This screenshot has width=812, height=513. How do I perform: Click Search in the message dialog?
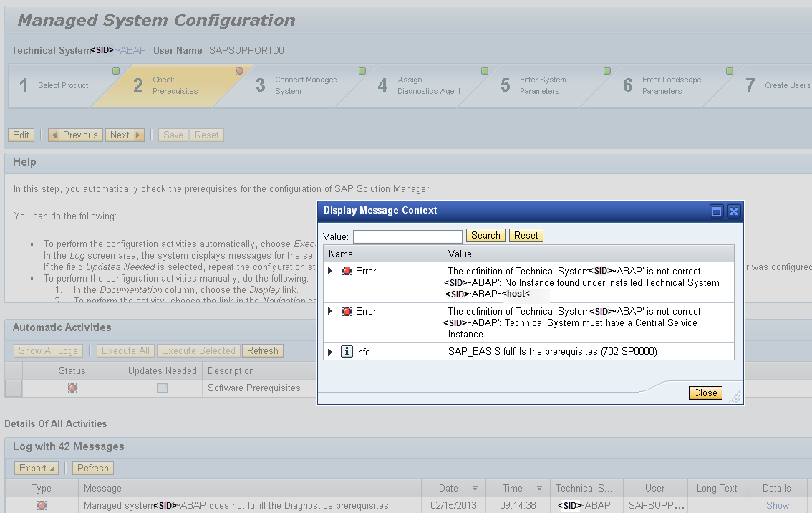pyautogui.click(x=485, y=236)
